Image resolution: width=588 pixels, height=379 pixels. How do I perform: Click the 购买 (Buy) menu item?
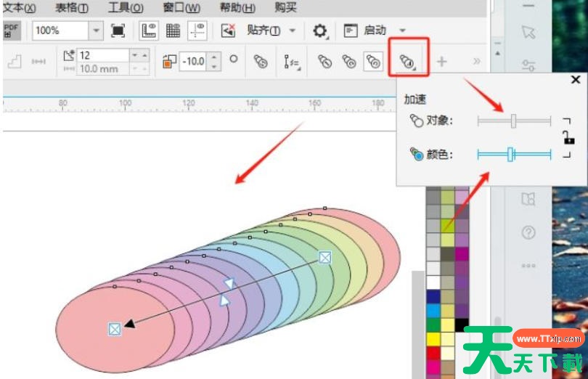285,8
